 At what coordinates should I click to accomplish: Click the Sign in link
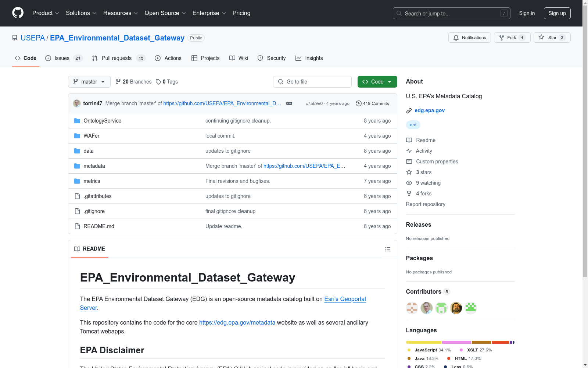click(x=527, y=13)
